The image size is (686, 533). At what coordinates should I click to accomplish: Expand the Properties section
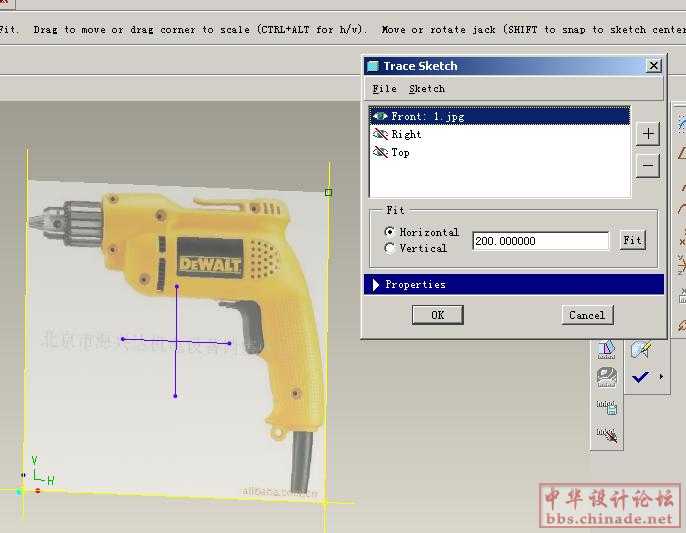(514, 284)
